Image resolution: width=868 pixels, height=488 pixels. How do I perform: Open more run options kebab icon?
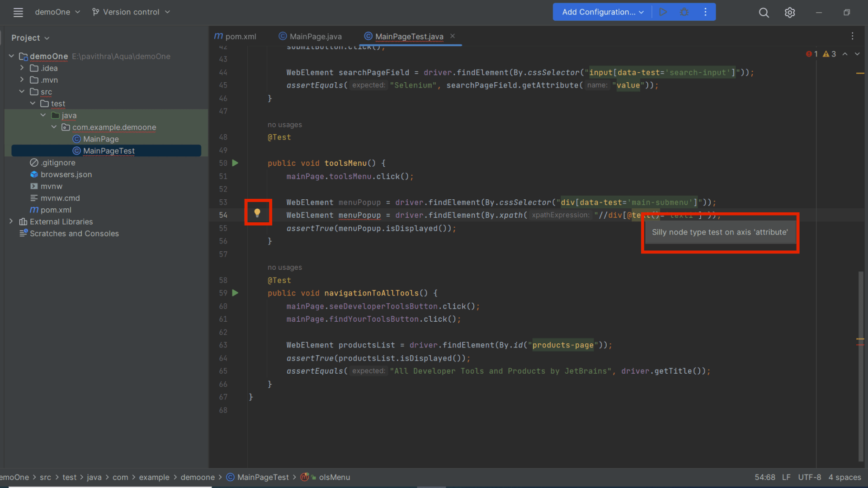[x=705, y=12]
